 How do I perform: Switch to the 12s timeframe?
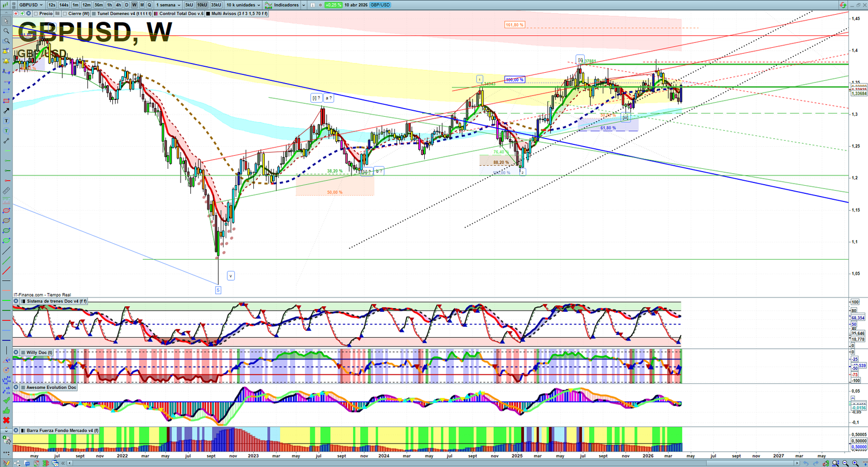click(x=52, y=5)
